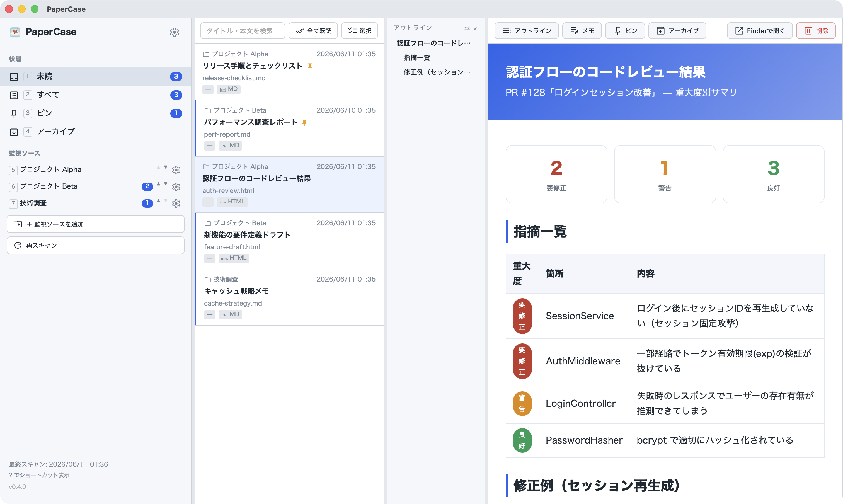Click the swap-side arrows icon in outline panel
This screenshot has height=504, width=843.
tap(467, 28)
